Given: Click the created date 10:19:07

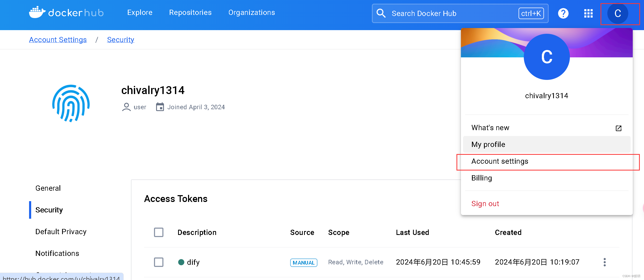Looking at the screenshot, I should pyautogui.click(x=537, y=262).
